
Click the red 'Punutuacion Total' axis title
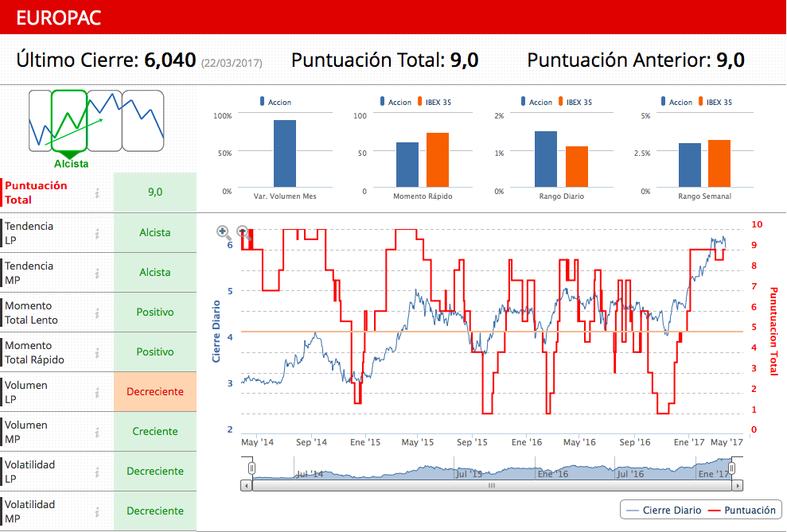click(x=773, y=332)
